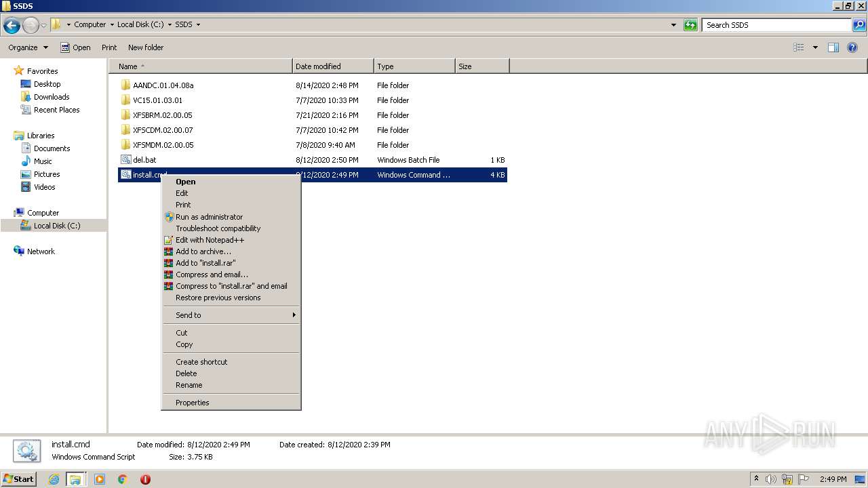Click the clock showing 2:49 PM
The width and height of the screenshot is (868, 488).
coord(833,479)
